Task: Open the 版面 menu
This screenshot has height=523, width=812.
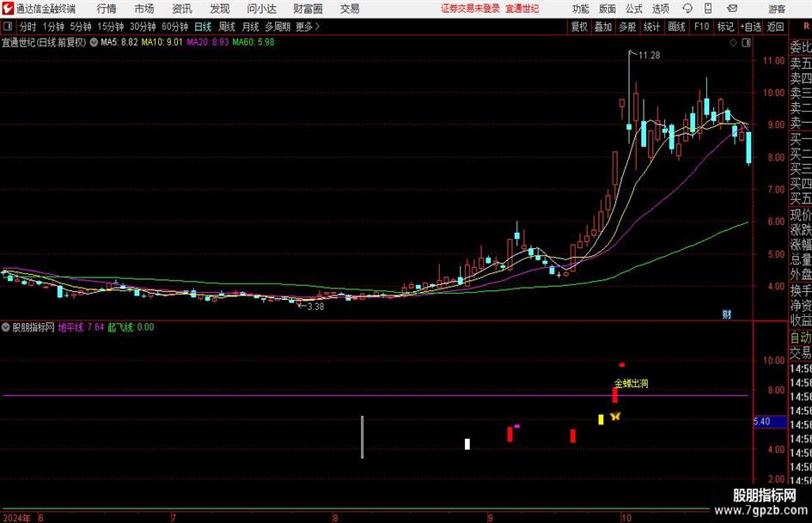Action: click(607, 9)
